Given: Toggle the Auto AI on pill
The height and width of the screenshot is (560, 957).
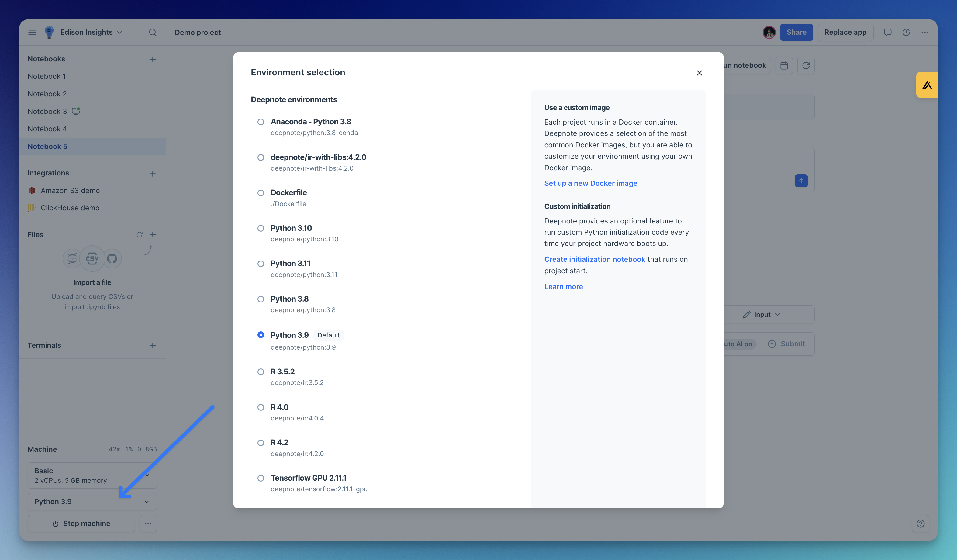Looking at the screenshot, I should click(x=739, y=344).
